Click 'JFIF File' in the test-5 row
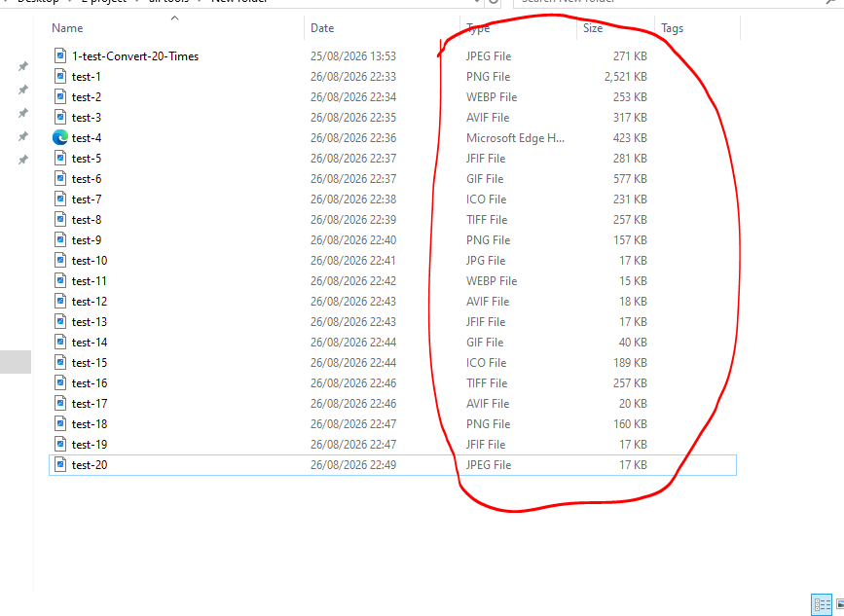 pyautogui.click(x=486, y=159)
